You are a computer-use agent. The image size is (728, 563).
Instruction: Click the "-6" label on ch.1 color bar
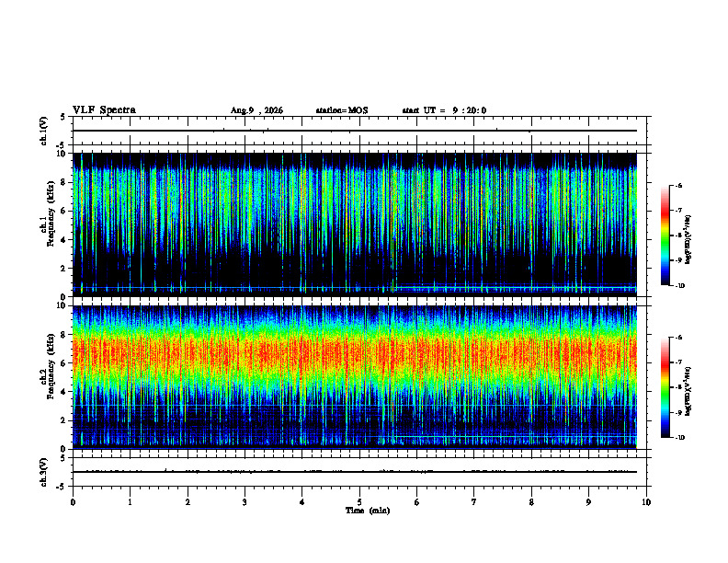(678, 186)
